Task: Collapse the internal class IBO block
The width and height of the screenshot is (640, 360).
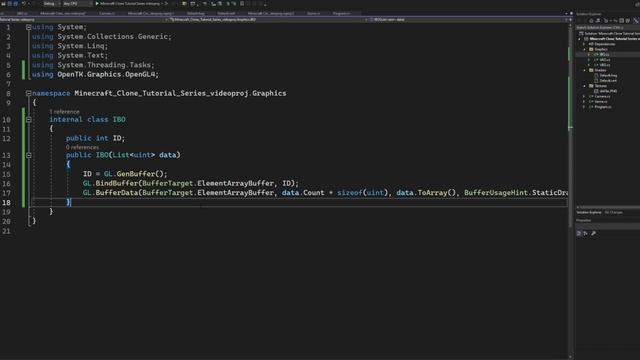Action: pyautogui.click(x=29, y=120)
